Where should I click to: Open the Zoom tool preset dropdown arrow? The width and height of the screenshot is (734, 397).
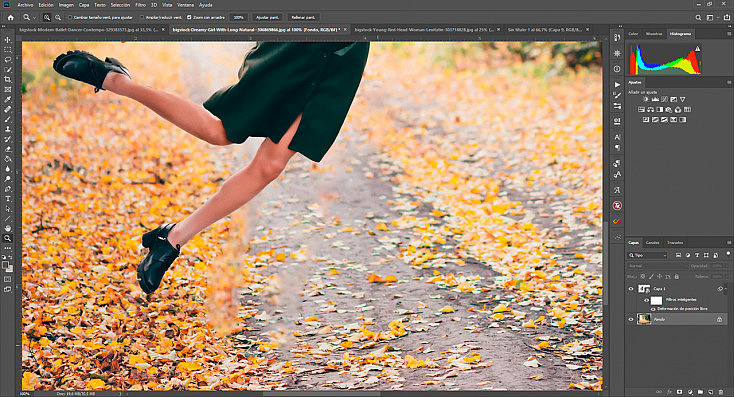point(34,18)
